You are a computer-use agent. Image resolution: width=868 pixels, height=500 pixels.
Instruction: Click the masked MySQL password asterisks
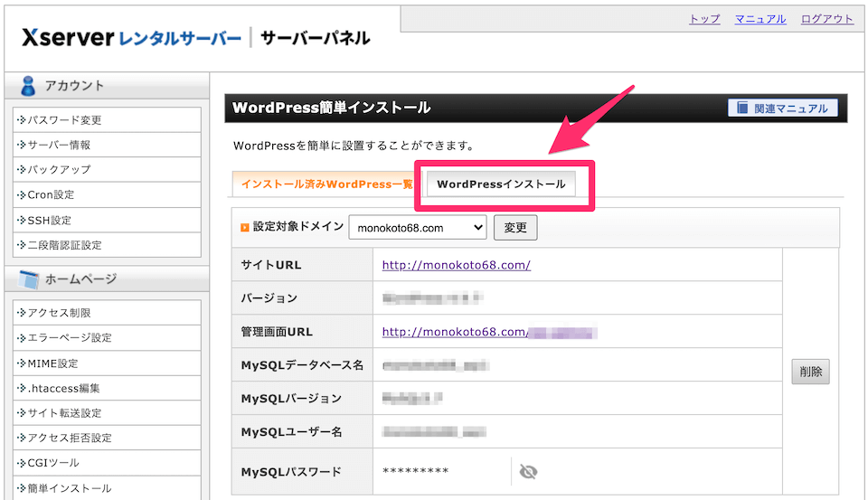pyautogui.click(x=415, y=471)
